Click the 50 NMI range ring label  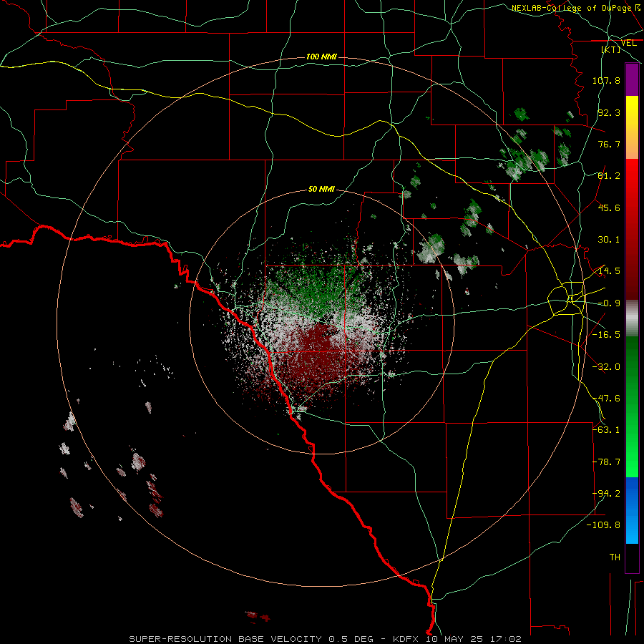(x=321, y=189)
